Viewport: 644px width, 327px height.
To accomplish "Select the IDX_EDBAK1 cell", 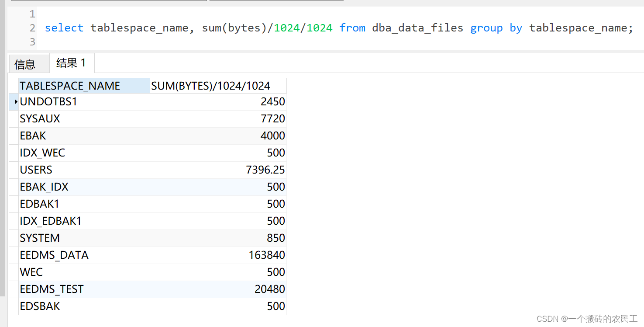I will (x=84, y=221).
